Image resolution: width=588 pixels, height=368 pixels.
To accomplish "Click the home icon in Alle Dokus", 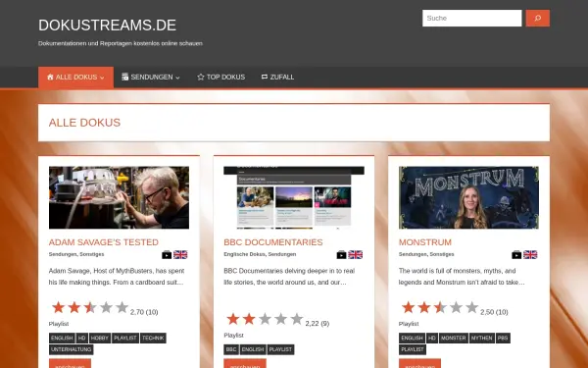I will click(50, 77).
